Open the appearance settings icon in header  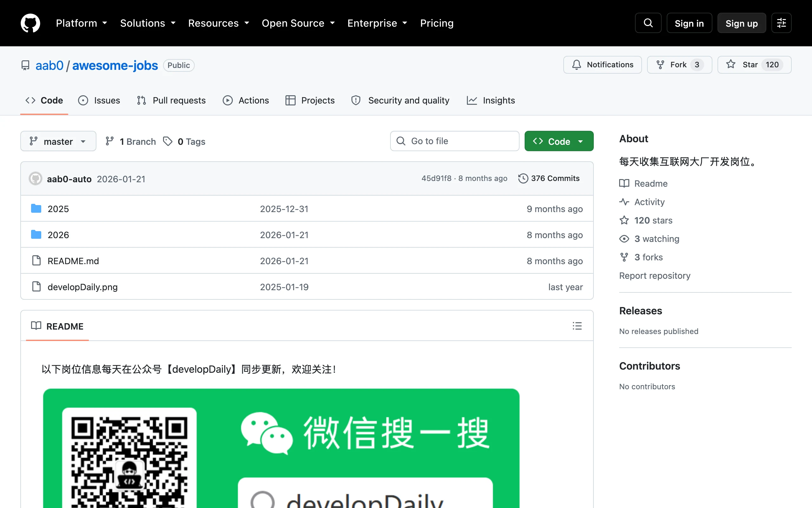(781, 23)
